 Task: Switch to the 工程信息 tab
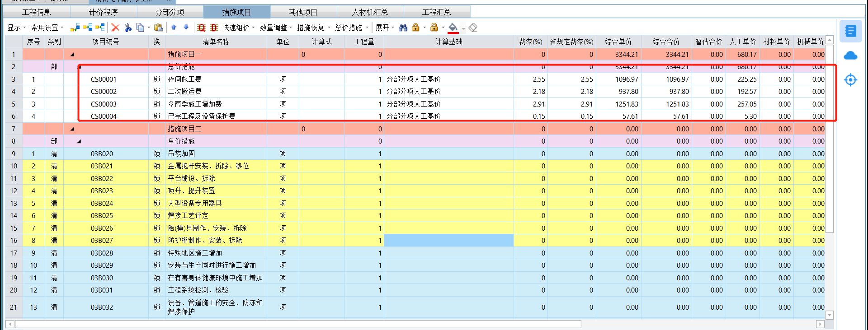pyautogui.click(x=37, y=12)
